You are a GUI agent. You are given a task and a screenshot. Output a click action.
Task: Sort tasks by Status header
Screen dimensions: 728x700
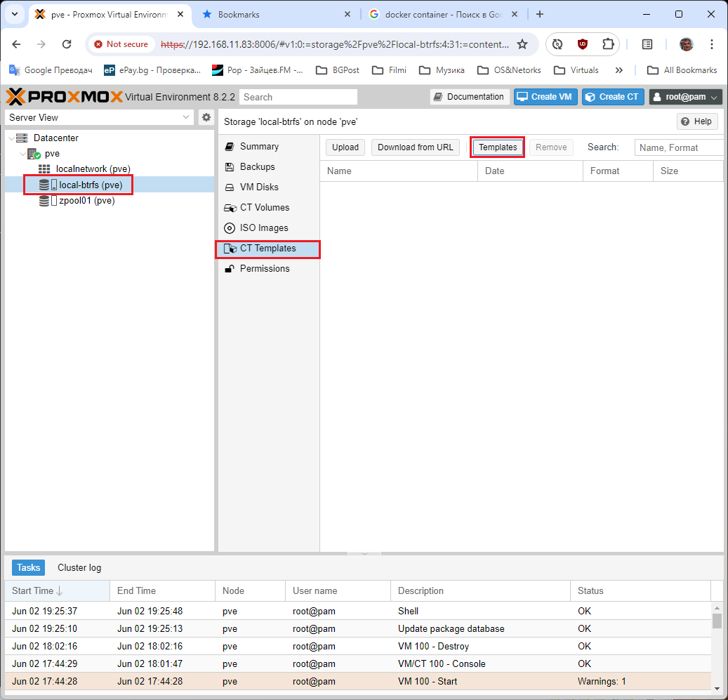(x=640, y=590)
